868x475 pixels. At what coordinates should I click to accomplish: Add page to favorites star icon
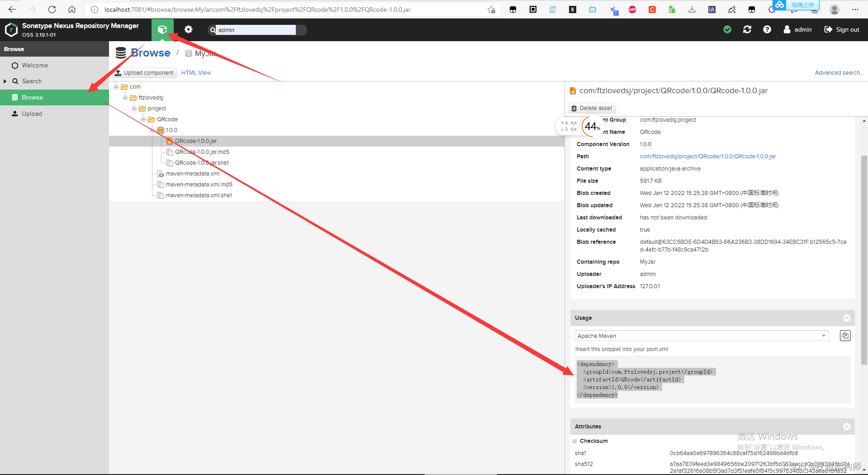tap(491, 9)
